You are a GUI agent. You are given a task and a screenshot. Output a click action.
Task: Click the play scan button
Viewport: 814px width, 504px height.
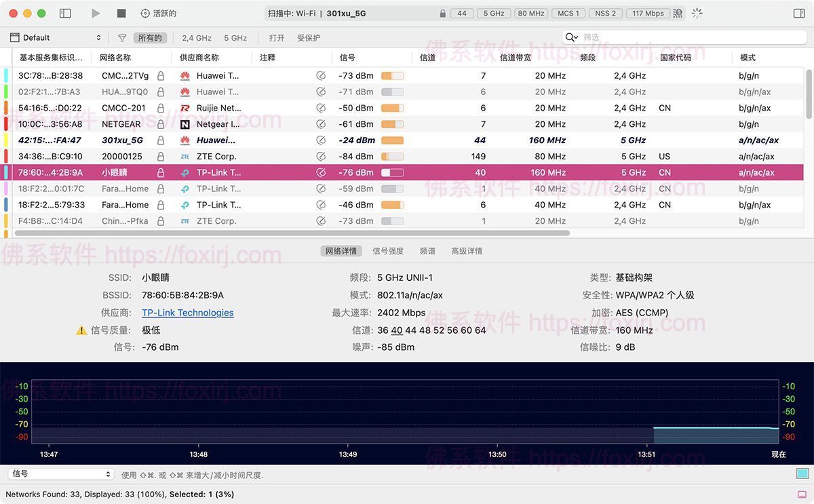[x=96, y=14]
